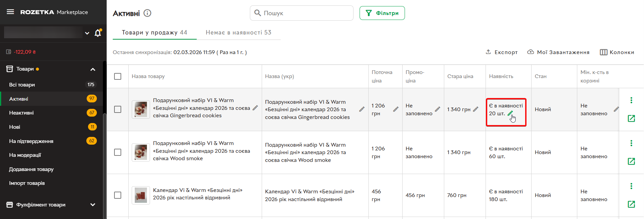Click Експорт button
The width and height of the screenshot is (644, 219).
[501, 52]
